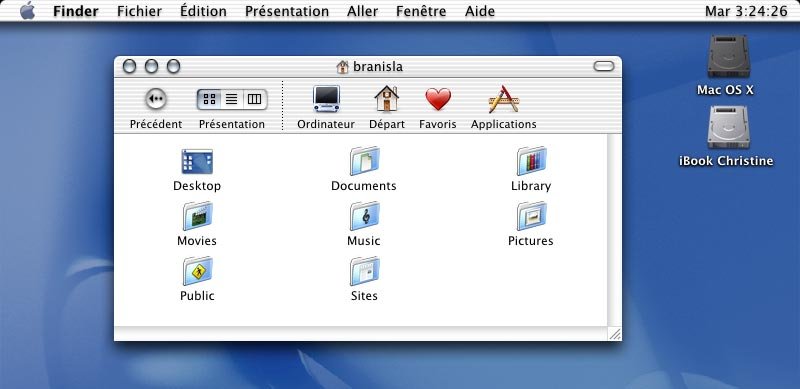Click the Pictures folder label
Viewport: 800px width, 389px height.
point(531,241)
